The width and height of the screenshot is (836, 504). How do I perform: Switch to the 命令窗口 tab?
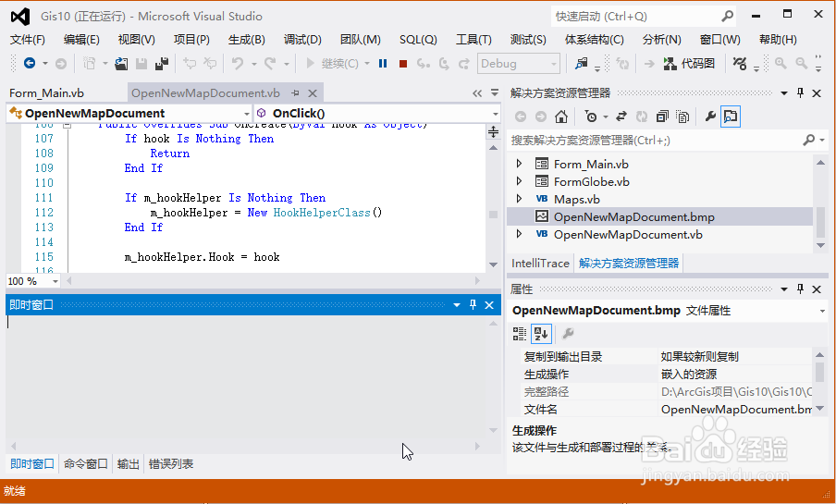85,464
